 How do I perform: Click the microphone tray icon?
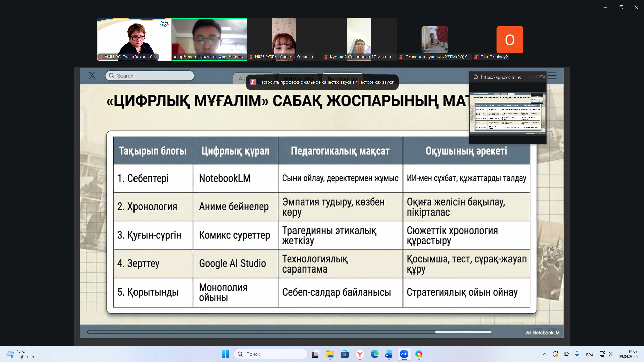[577, 354]
